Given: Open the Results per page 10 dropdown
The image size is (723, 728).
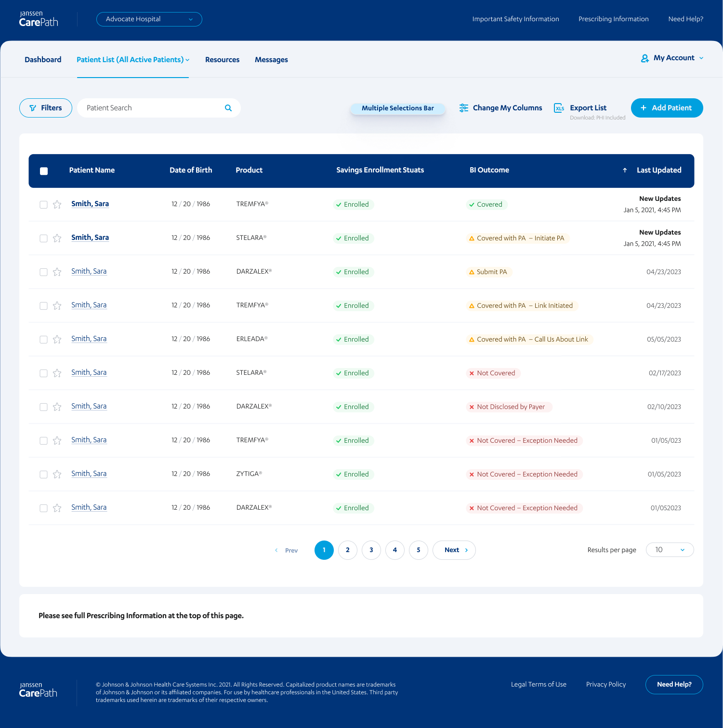Looking at the screenshot, I should [x=670, y=550].
